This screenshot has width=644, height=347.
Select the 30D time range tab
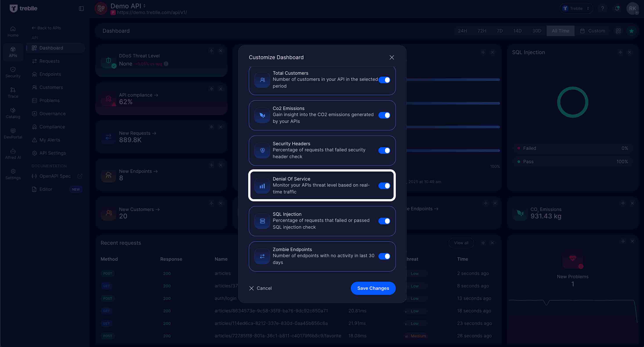537,31
